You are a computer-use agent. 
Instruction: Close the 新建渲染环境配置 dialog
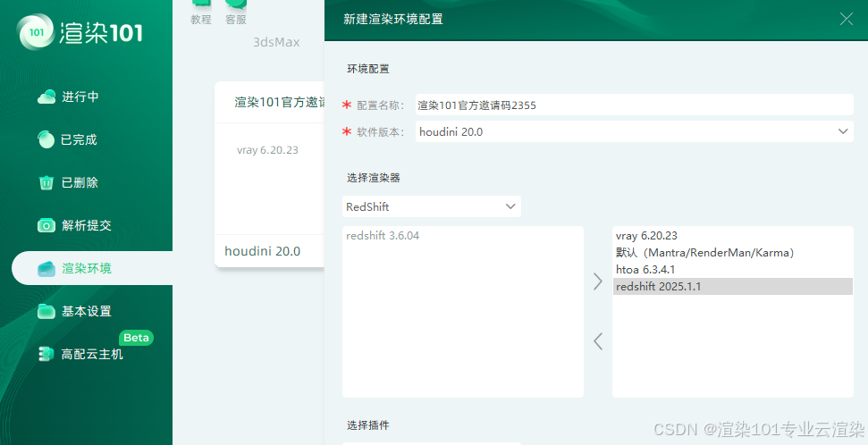846,19
